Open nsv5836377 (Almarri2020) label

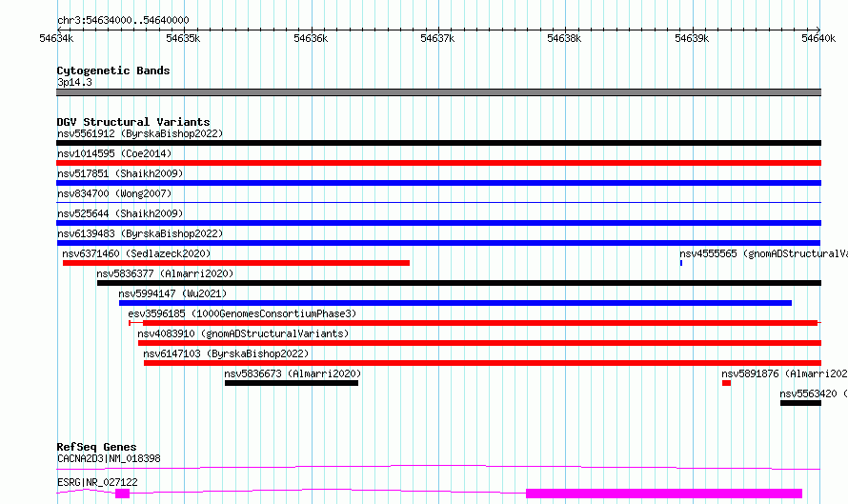click(165, 273)
